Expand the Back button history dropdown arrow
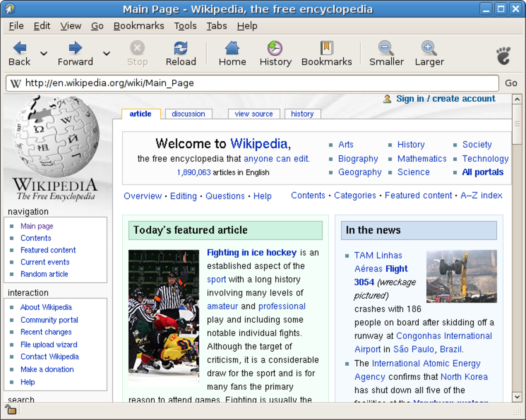 click(43, 53)
